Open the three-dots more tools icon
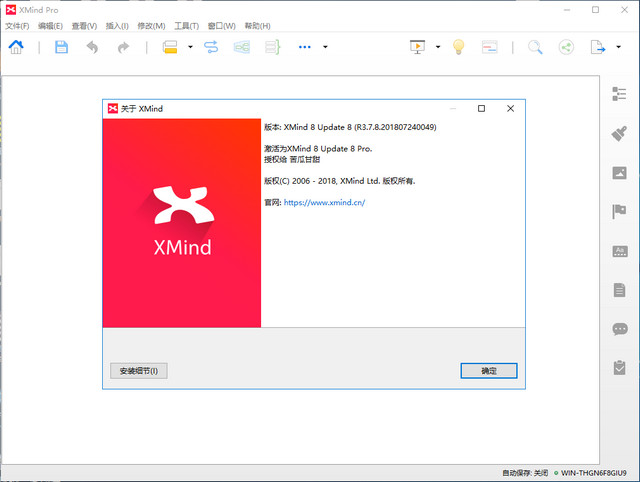Image resolution: width=640 pixels, height=482 pixels. pyautogui.click(x=304, y=47)
